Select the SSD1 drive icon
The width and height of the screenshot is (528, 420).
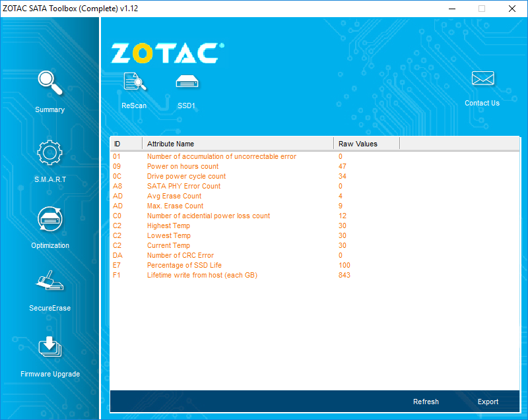coord(187,81)
